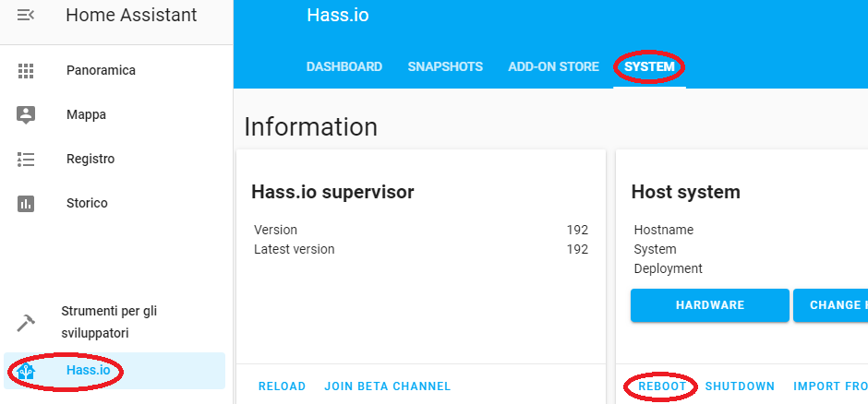
Task: Switch to the Add-on Store tab
Action: (553, 67)
